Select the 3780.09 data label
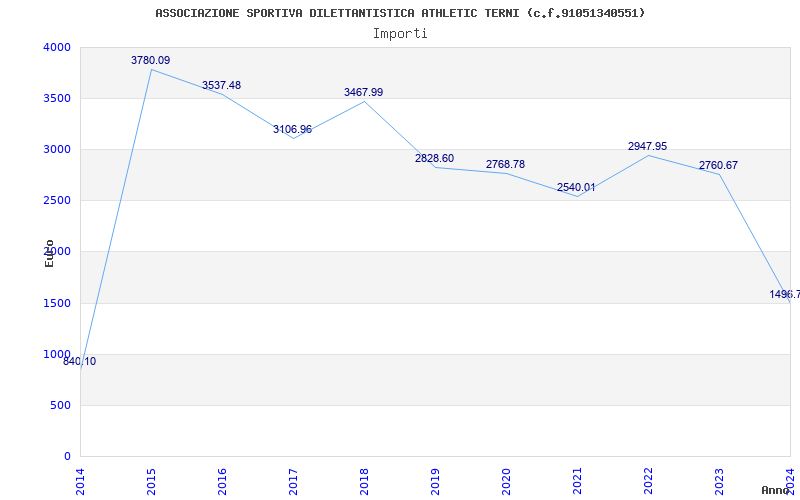The image size is (800, 500). coord(151,60)
